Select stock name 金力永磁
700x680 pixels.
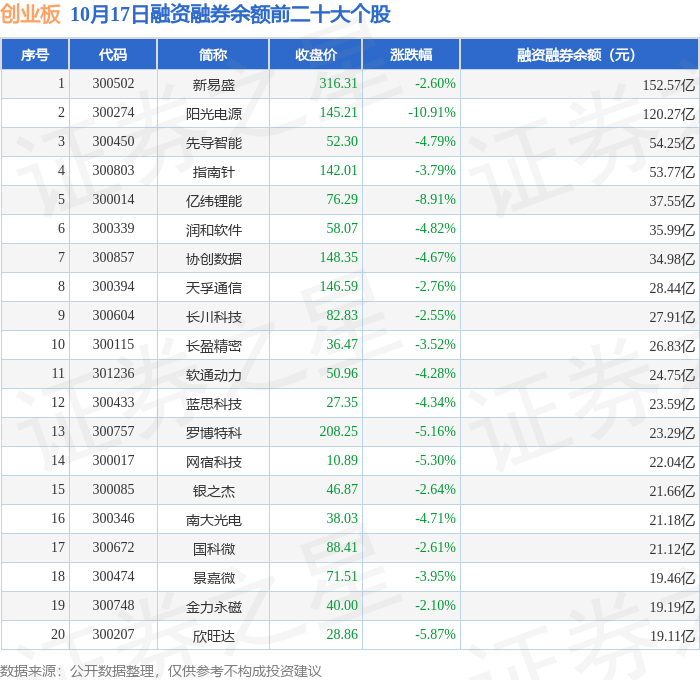click(213, 607)
